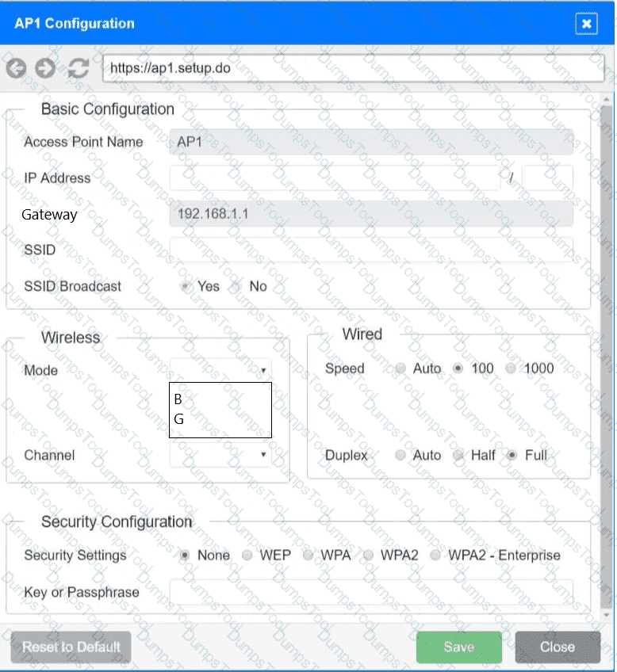
Task: Select Yes for SSID Broadcast
Action: click(186, 287)
